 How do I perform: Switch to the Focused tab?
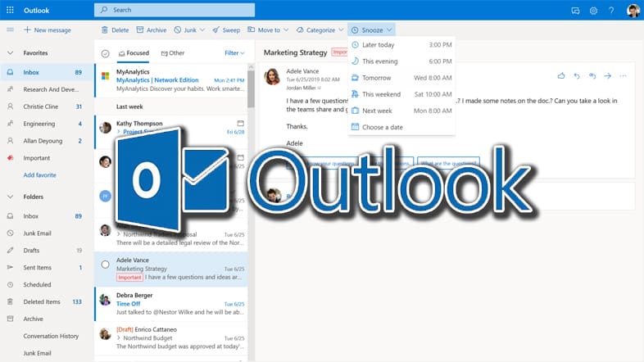[x=134, y=53]
